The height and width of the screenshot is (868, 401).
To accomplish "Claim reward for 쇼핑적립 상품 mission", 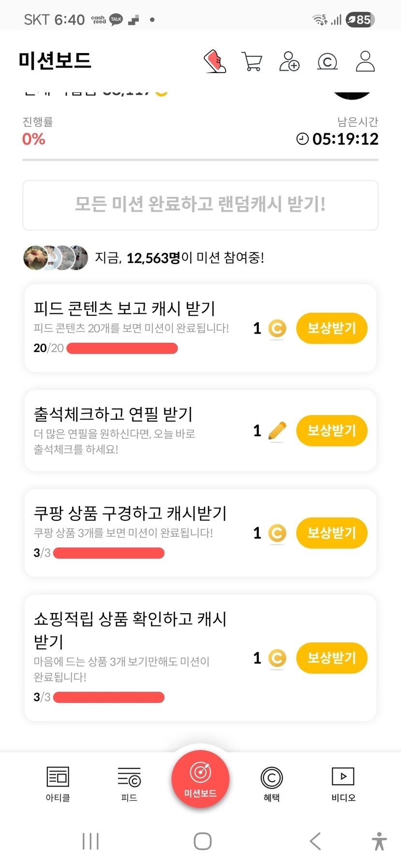I will [x=331, y=658].
